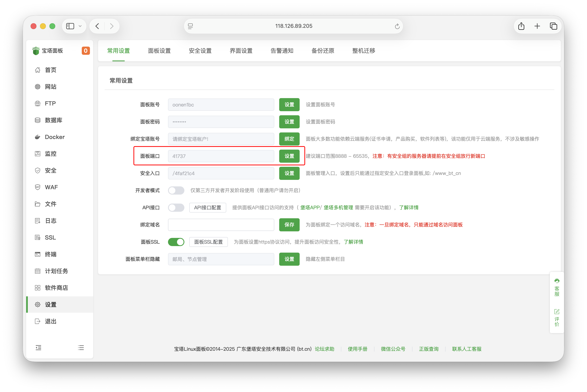
Task: Collapse the sidebar with bottom-left icon
Action: 38,347
